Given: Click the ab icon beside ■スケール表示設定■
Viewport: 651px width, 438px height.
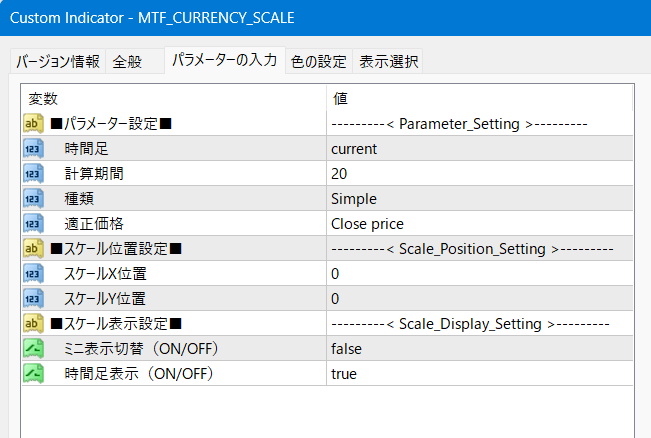Looking at the screenshot, I should (x=33, y=323).
